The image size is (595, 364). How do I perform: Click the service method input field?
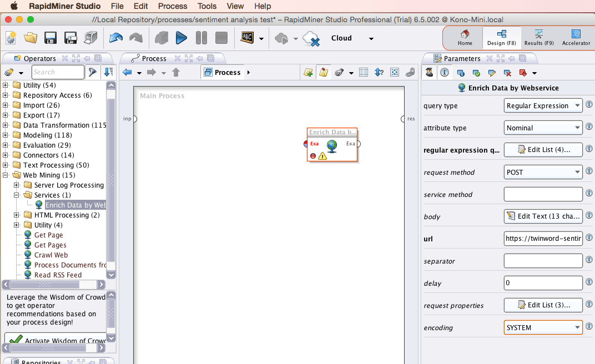(x=543, y=194)
